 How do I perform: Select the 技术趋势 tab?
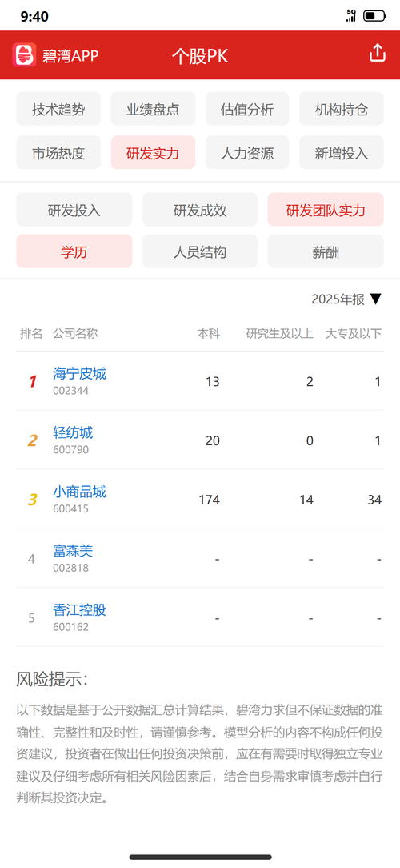tap(58, 109)
